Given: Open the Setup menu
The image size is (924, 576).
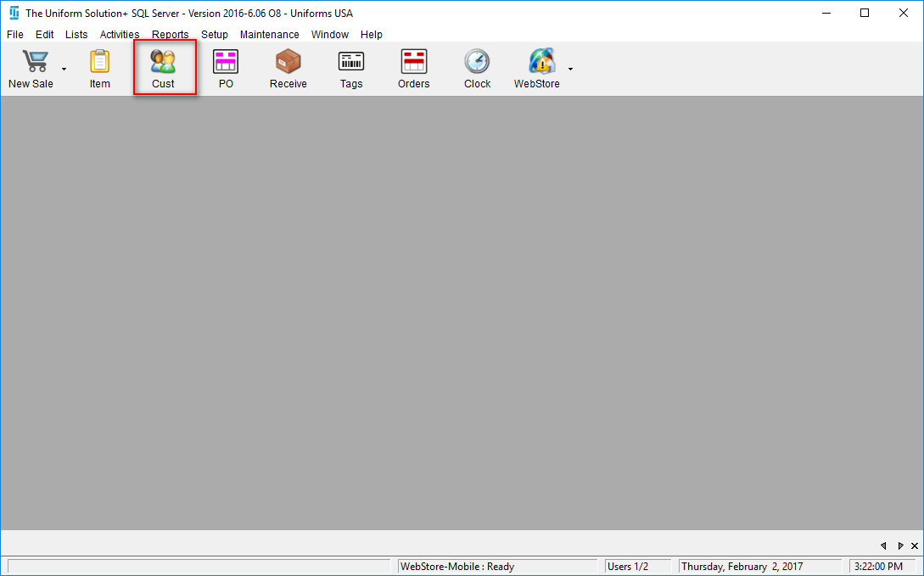Looking at the screenshot, I should click(x=215, y=35).
